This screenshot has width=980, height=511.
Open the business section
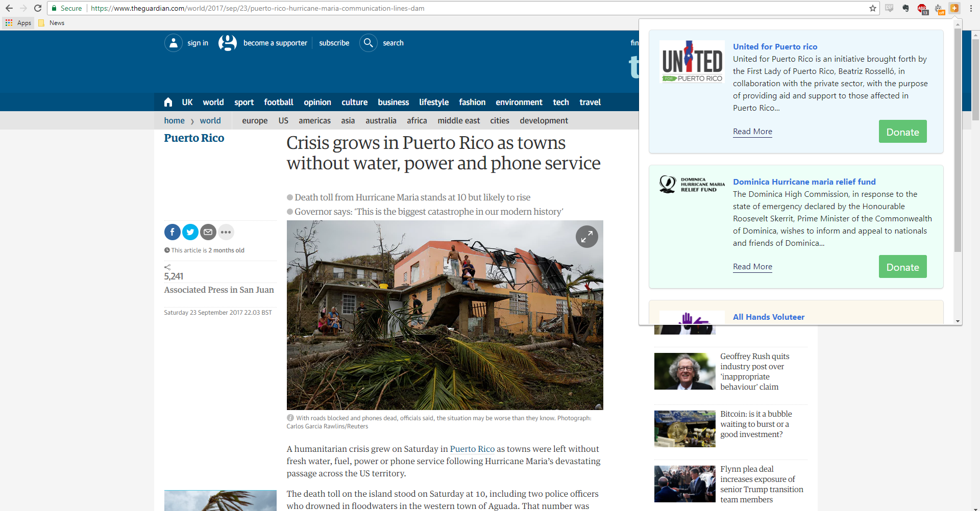click(x=394, y=102)
